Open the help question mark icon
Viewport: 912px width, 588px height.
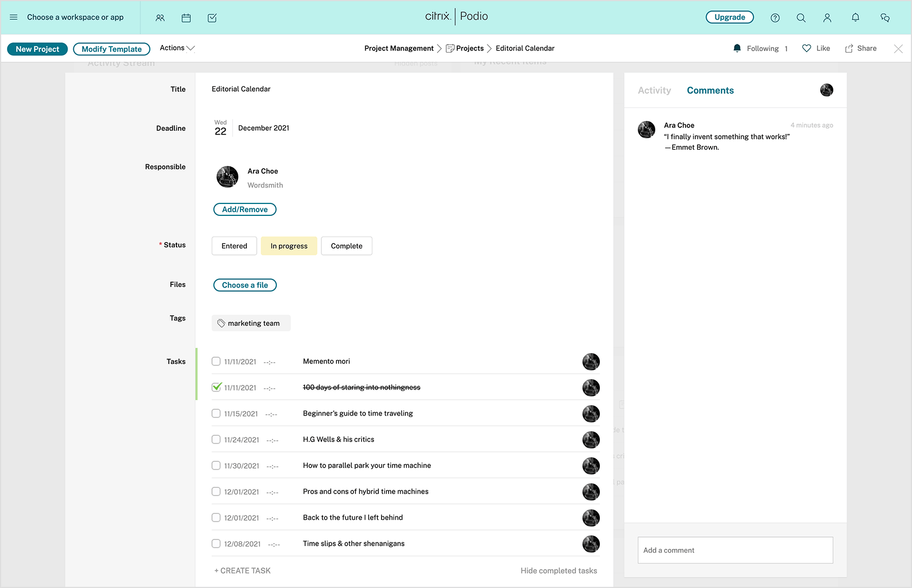[x=775, y=18]
